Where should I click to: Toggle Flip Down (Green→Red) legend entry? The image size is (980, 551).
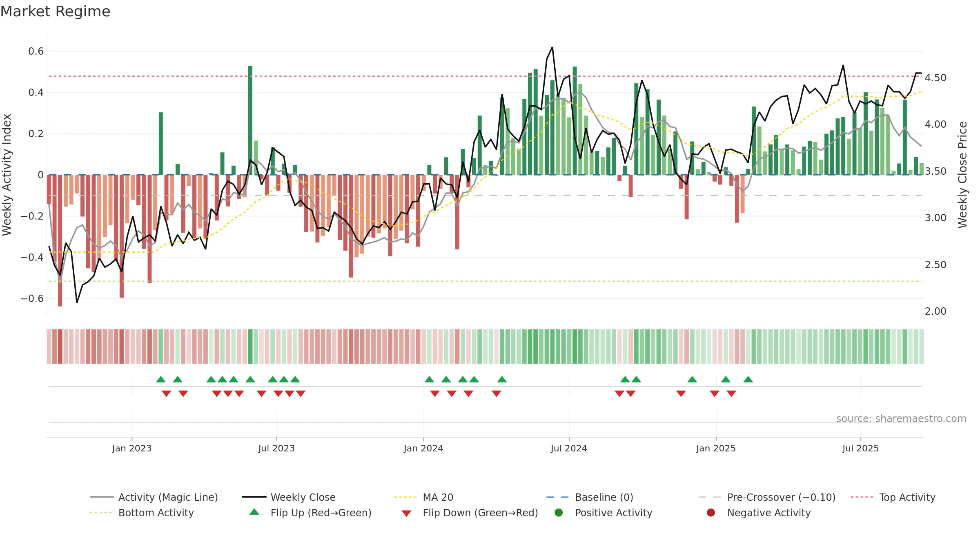[x=470, y=513]
